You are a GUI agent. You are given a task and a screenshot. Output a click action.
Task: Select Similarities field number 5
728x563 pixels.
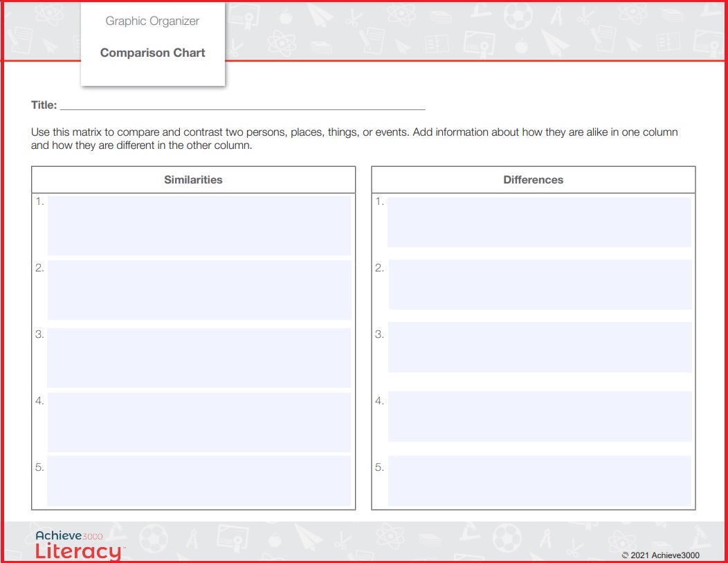pos(199,481)
